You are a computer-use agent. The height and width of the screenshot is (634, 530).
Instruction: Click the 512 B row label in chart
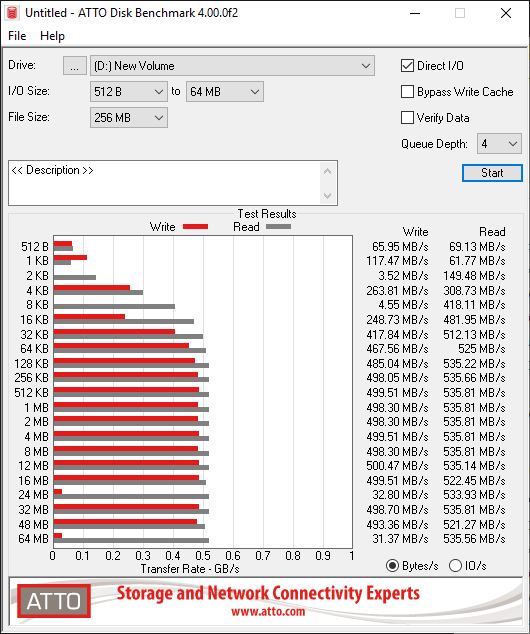35,246
